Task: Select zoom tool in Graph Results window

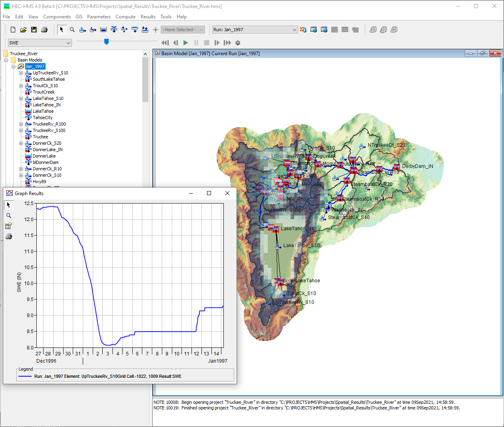Action: [9, 215]
